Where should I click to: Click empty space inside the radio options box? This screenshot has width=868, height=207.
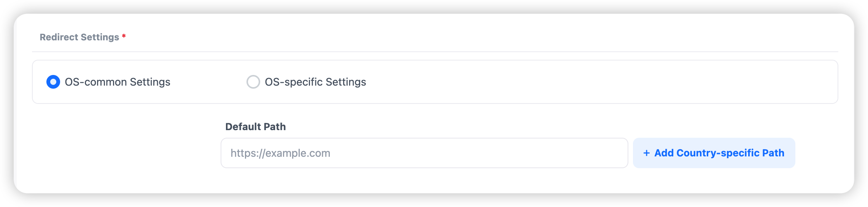[571, 82]
